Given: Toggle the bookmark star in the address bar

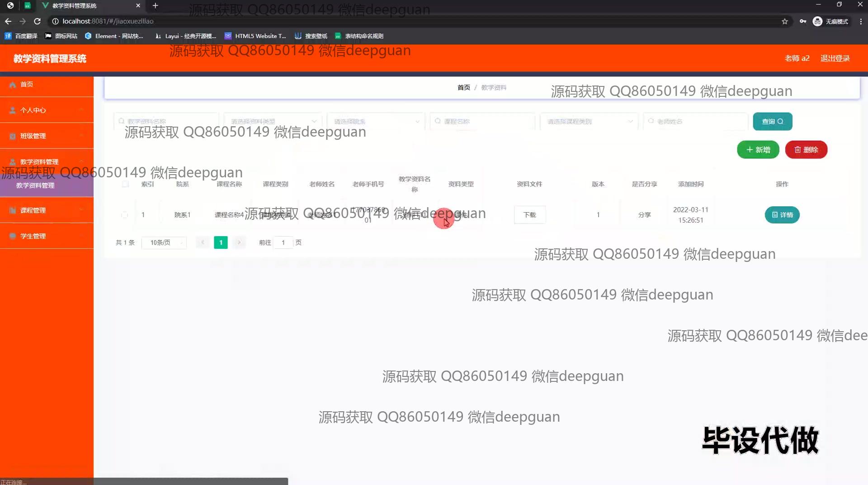Looking at the screenshot, I should click(785, 21).
